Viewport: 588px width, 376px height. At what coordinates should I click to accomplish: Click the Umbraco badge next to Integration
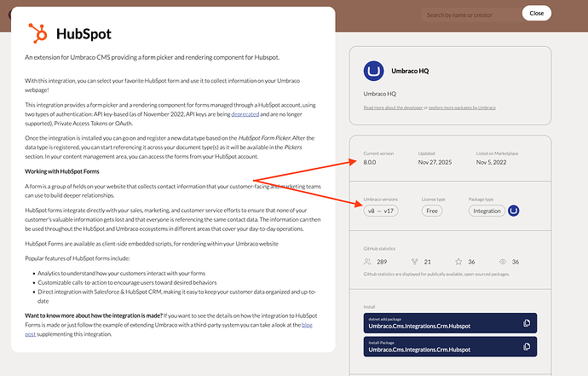[513, 211]
